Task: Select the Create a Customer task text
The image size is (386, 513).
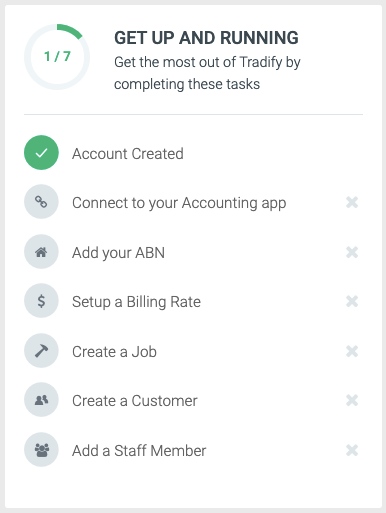Action: click(x=135, y=401)
